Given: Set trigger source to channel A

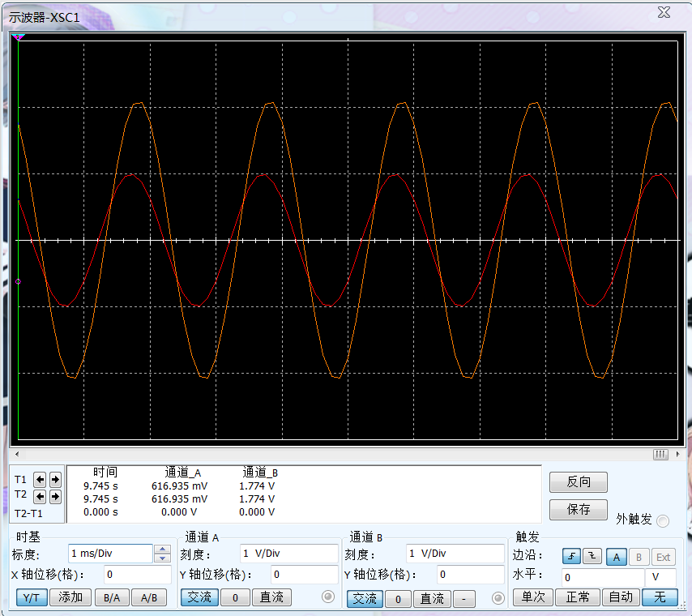Looking at the screenshot, I should (x=616, y=557).
